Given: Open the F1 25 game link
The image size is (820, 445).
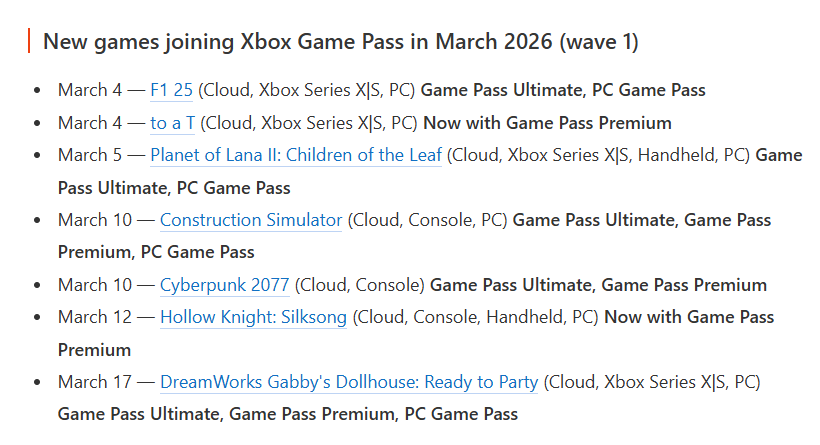Looking at the screenshot, I should point(171,90).
